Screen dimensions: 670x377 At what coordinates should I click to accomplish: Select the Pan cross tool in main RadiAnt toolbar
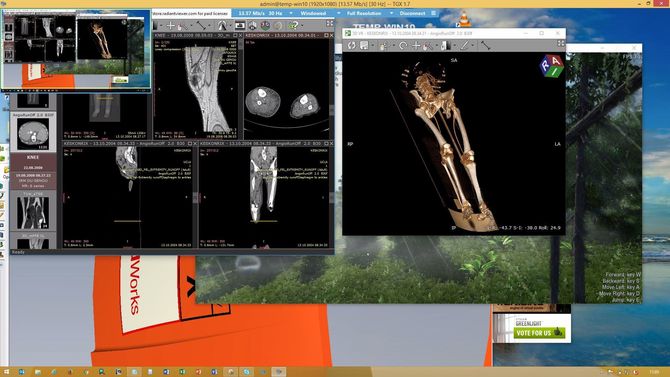170,26
